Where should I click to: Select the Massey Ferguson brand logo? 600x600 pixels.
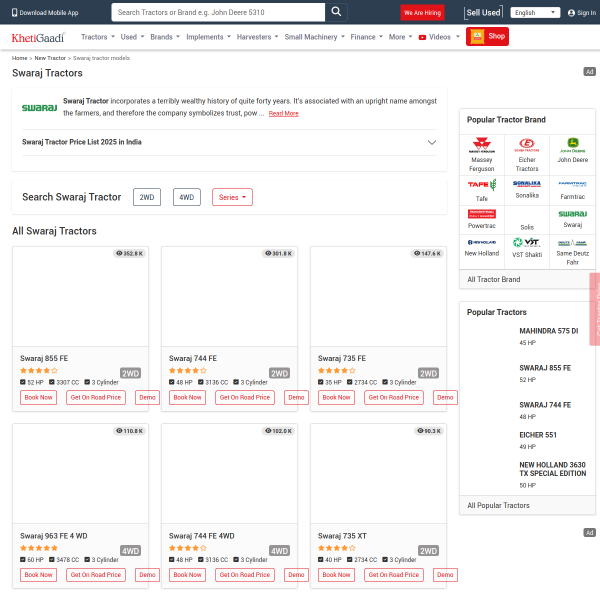point(482,144)
